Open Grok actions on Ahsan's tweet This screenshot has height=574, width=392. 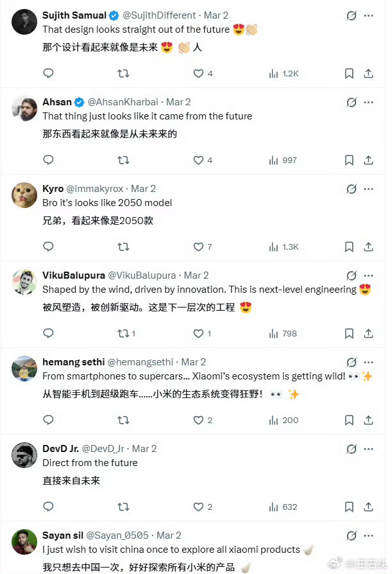[x=352, y=101]
